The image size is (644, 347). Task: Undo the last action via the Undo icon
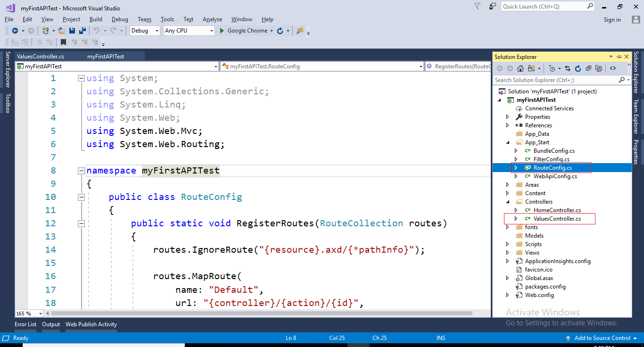96,31
